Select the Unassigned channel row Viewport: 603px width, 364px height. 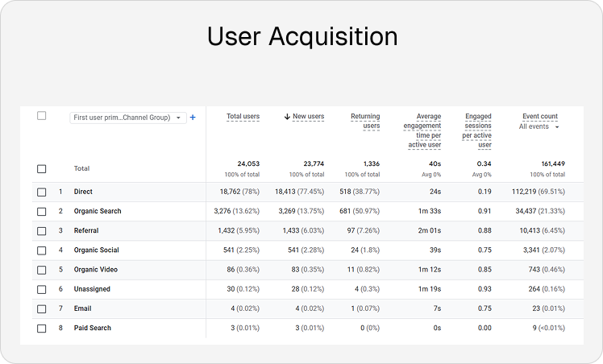pyautogui.click(x=92, y=289)
